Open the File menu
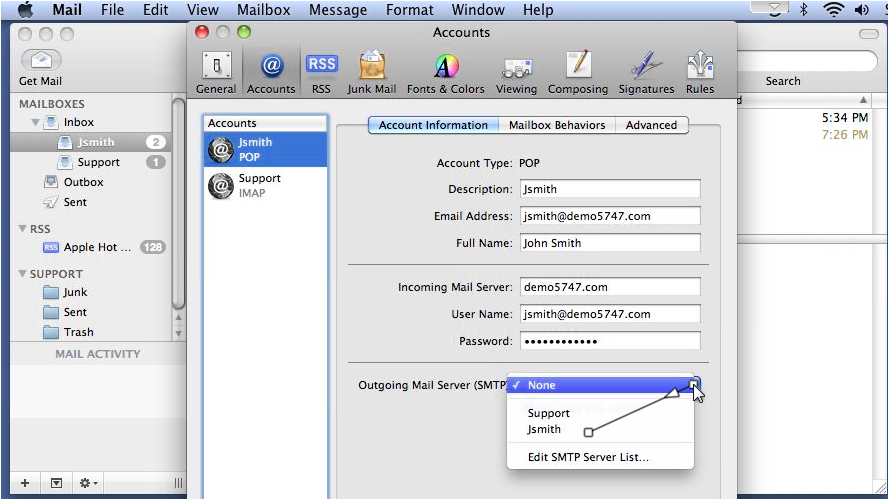The height and width of the screenshot is (500, 889). point(112,10)
